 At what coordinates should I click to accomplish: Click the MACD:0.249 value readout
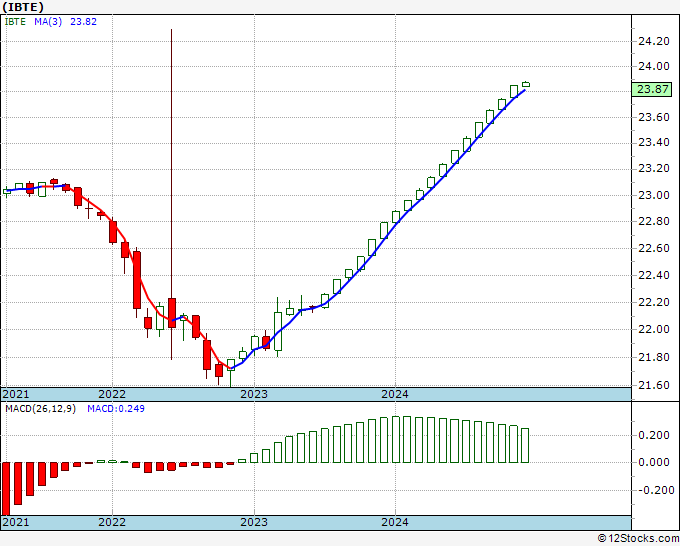point(116,409)
